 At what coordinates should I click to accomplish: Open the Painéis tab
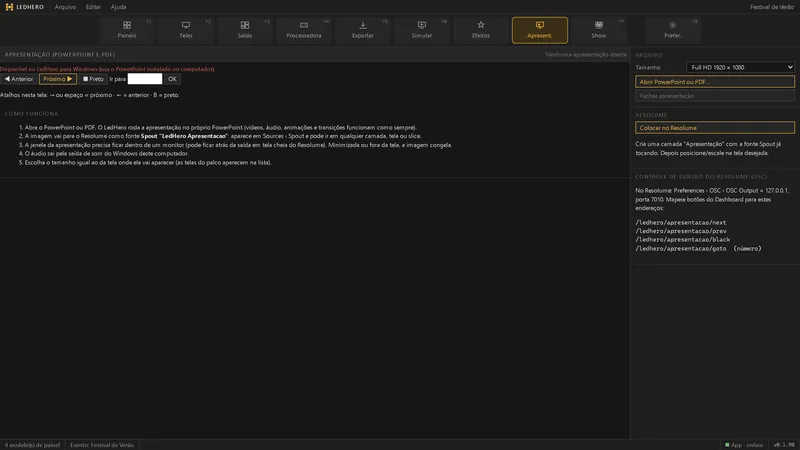(x=127, y=30)
